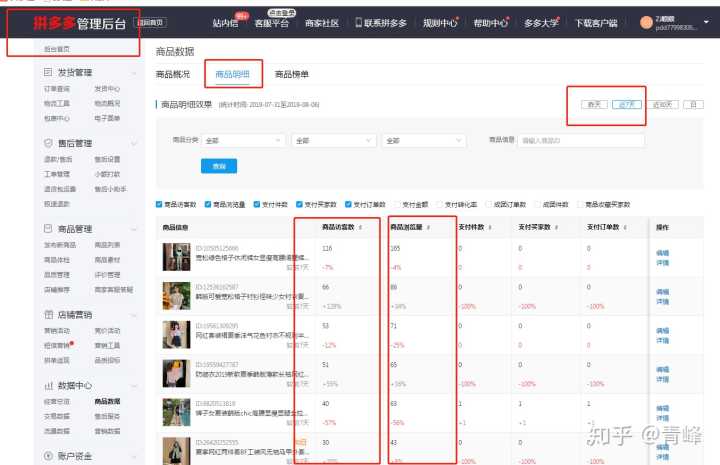Click the 发货管理 section icon in sidebar
This screenshot has width=720, height=465.
48,72
